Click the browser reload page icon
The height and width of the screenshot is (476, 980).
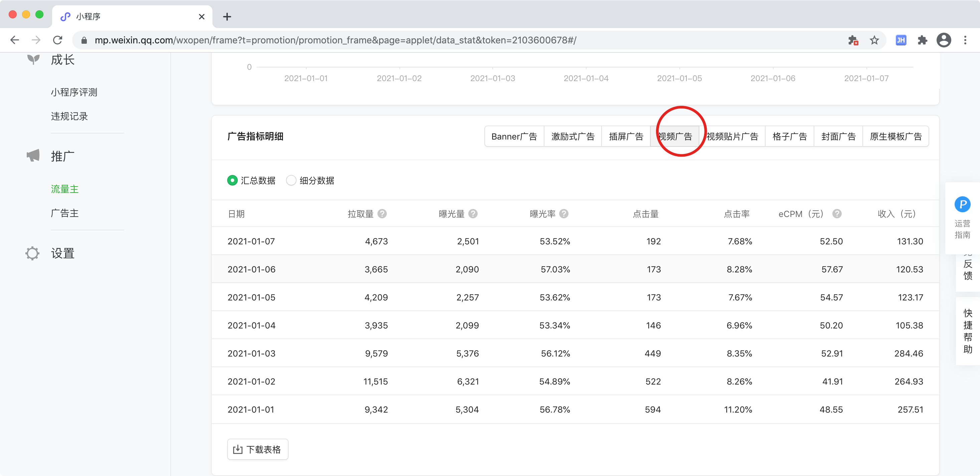pyautogui.click(x=57, y=40)
